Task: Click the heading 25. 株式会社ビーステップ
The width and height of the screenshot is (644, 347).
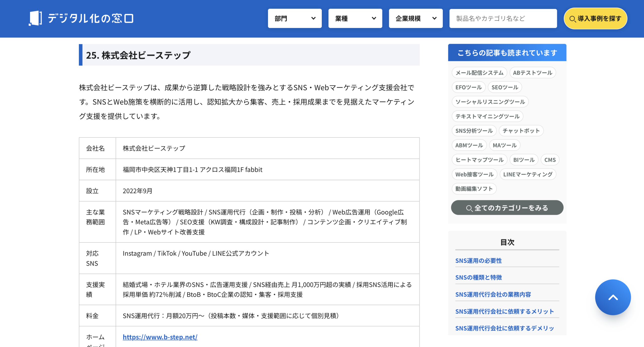Action: [x=138, y=55]
